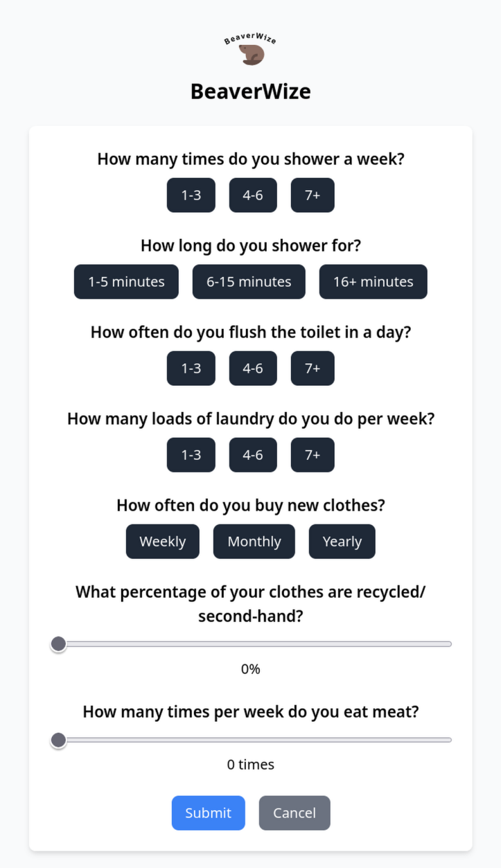The image size is (501, 868).
Task: Choose 4-6 showers per week
Action: (253, 195)
